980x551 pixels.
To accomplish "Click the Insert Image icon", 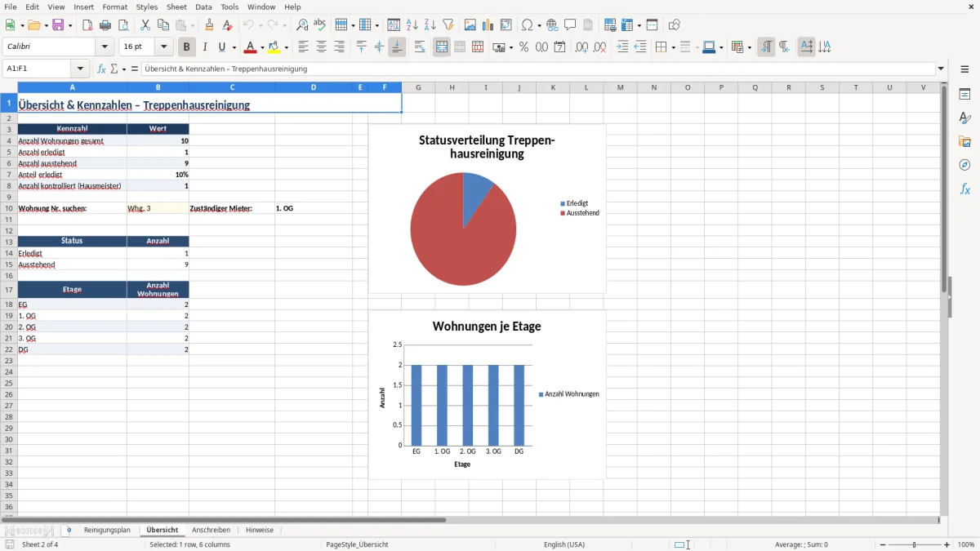I will point(470,25).
